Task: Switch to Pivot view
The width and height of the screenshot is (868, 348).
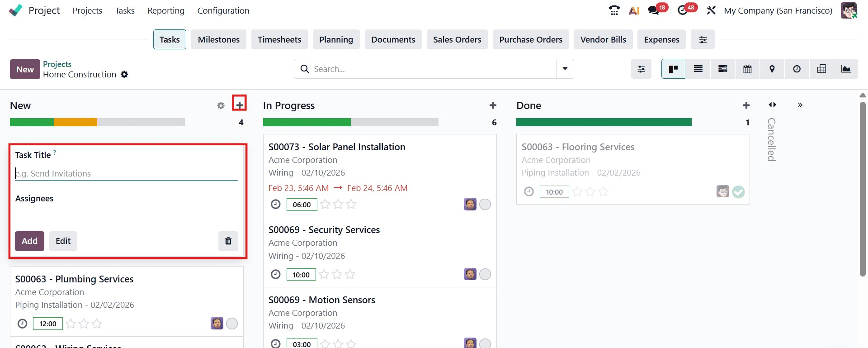Action: coord(821,69)
